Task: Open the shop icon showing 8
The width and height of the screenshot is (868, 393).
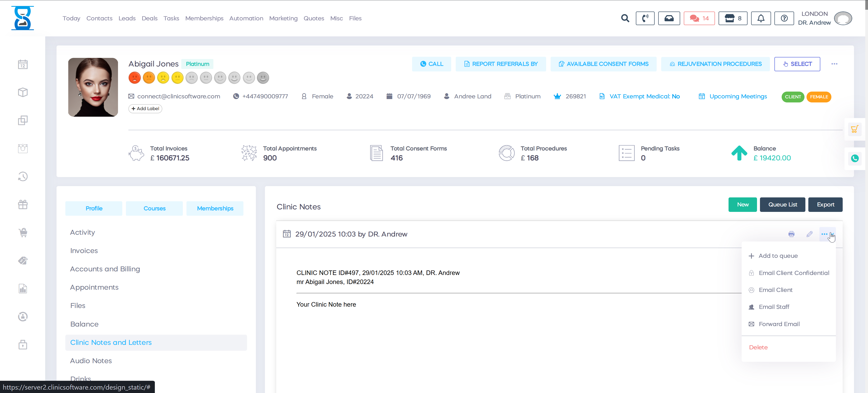Action: pyautogui.click(x=733, y=18)
